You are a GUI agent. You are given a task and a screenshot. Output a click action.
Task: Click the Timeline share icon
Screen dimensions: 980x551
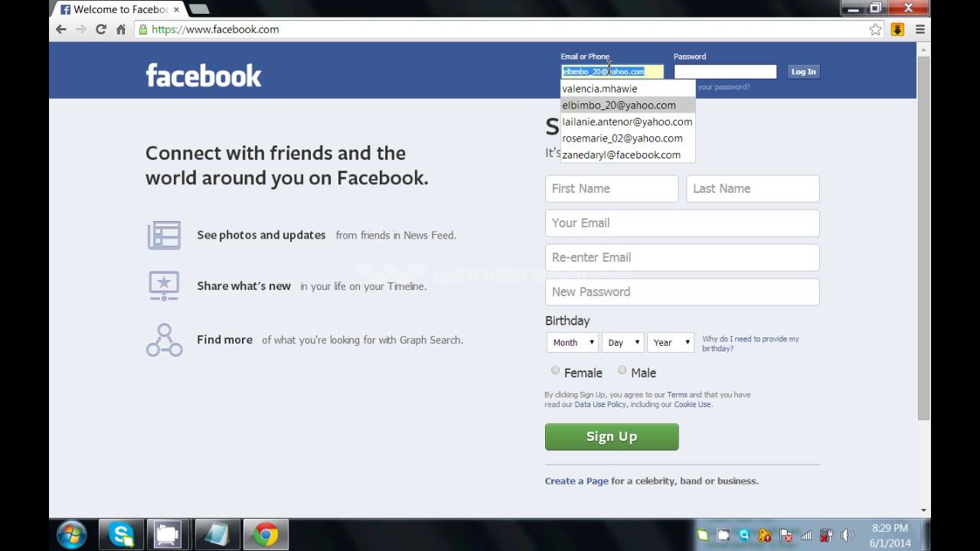[164, 285]
